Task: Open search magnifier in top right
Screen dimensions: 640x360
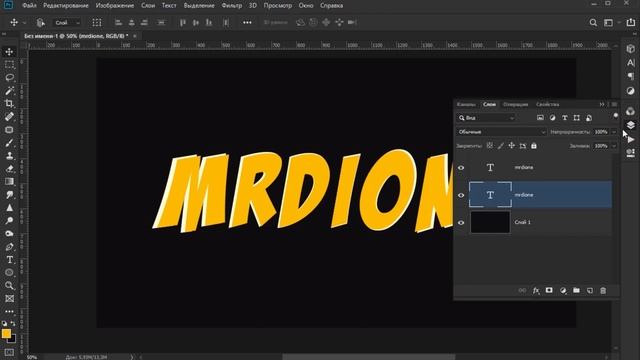Action: point(593,22)
